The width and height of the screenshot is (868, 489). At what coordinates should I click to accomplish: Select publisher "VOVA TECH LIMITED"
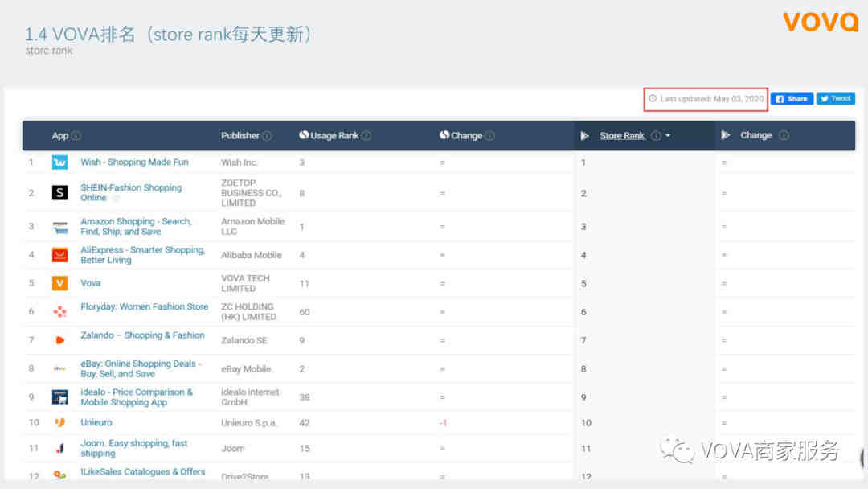pyautogui.click(x=245, y=284)
